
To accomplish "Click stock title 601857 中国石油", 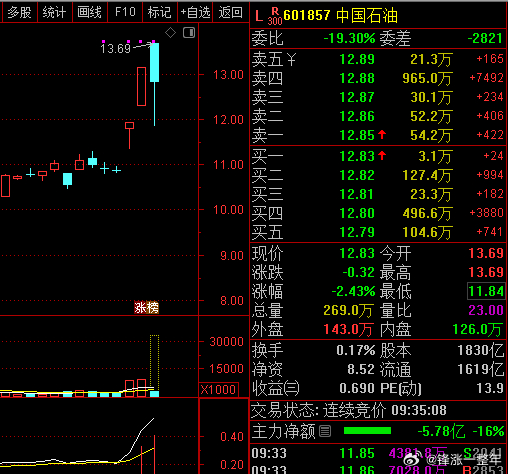I will tap(340, 15).
